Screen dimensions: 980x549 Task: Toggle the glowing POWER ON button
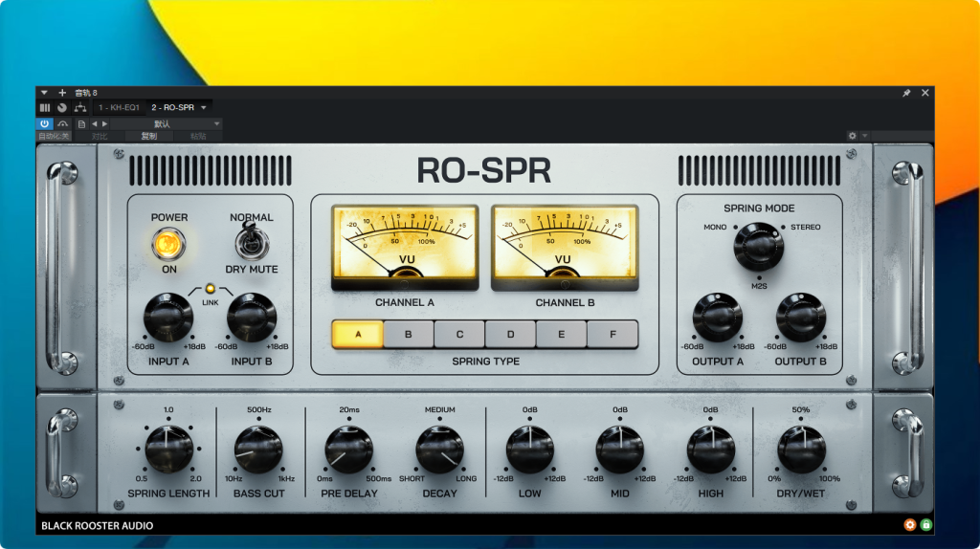(x=168, y=244)
